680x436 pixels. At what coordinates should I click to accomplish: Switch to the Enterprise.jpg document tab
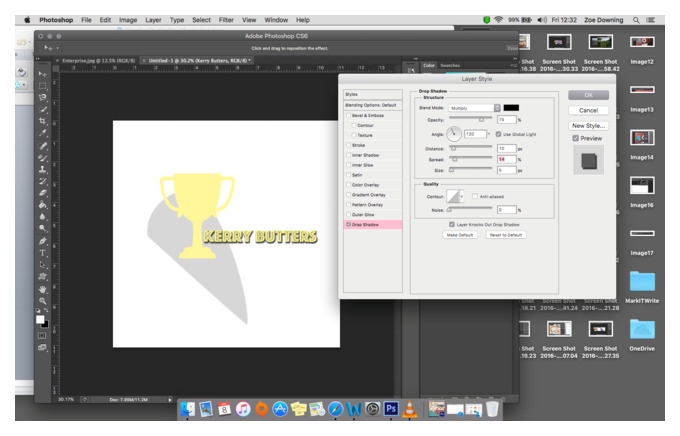click(96, 61)
